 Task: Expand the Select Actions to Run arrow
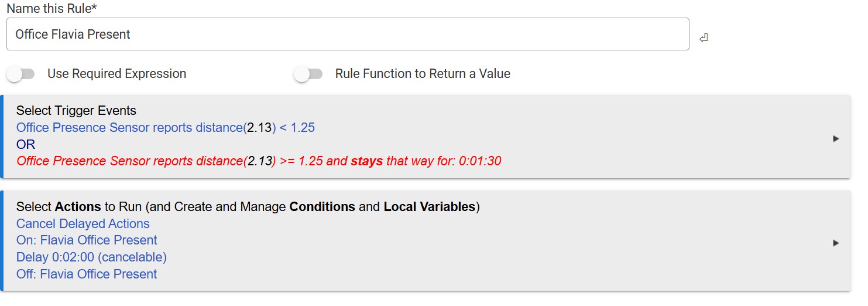click(836, 243)
